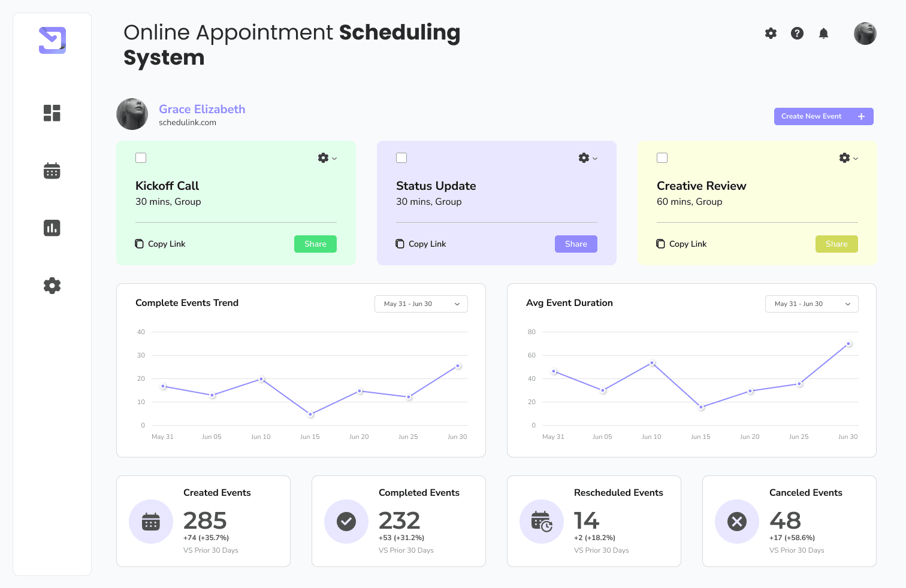Click the Jun 30 data point on Avg Event Duration
This screenshot has height=588, width=906.
point(848,344)
